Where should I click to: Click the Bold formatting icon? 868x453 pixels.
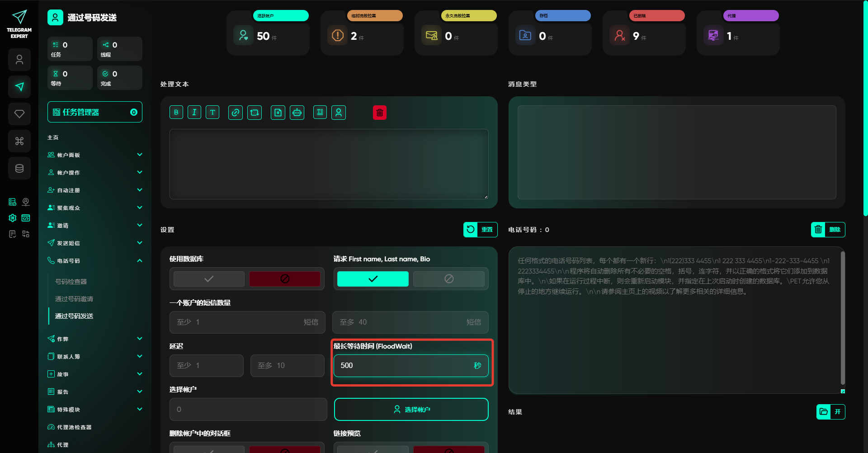(176, 113)
